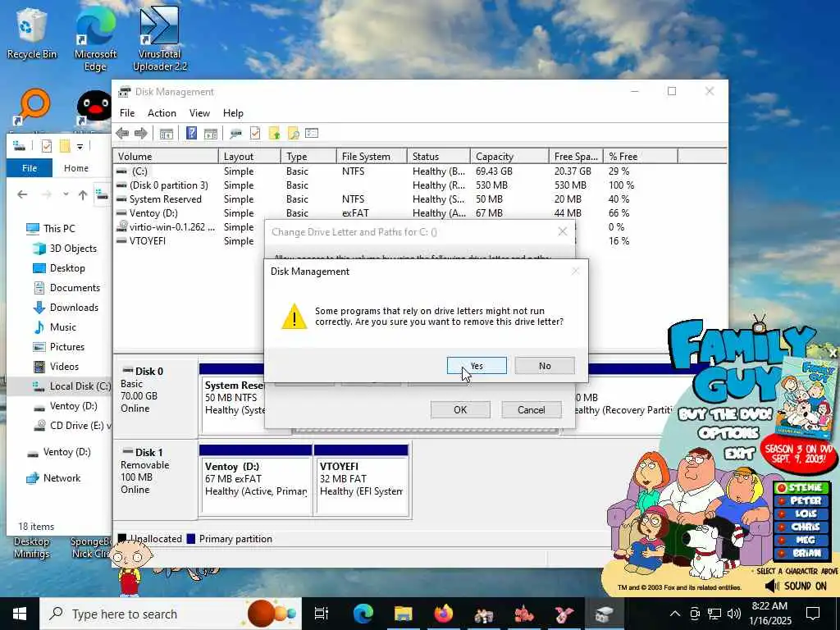Screen dimensions: 840x630
Task: Go up one level in File Explorer
Action: tap(83, 194)
